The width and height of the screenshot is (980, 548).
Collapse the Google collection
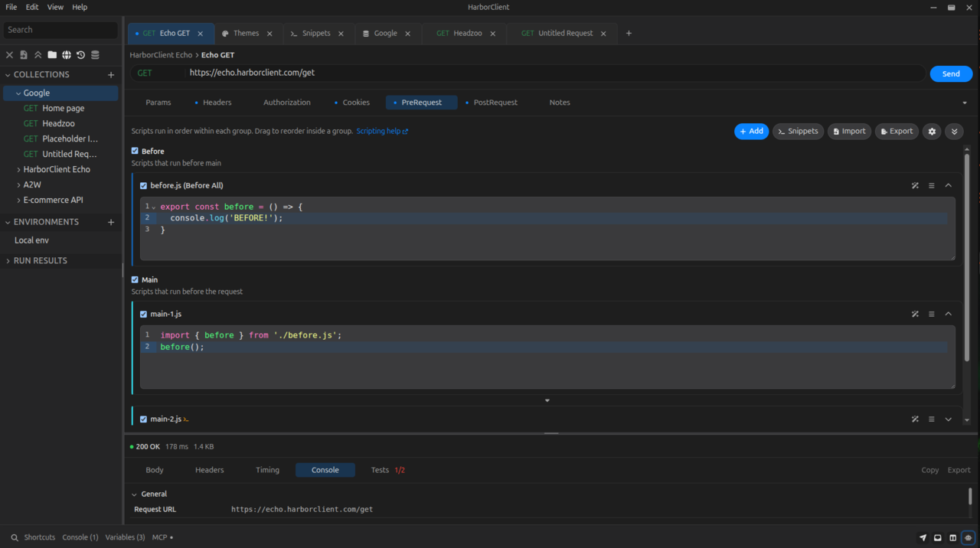click(18, 93)
